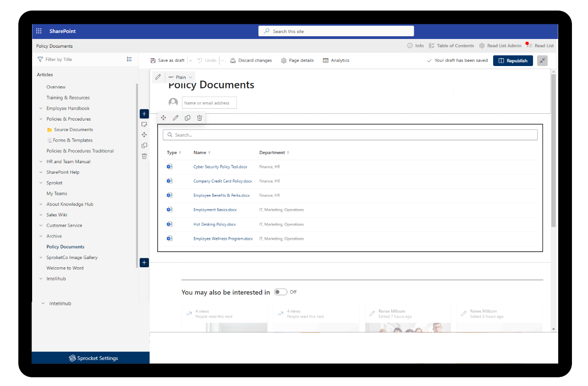
Task: Toggle off 'You may also be interested in'
Action: click(x=280, y=292)
